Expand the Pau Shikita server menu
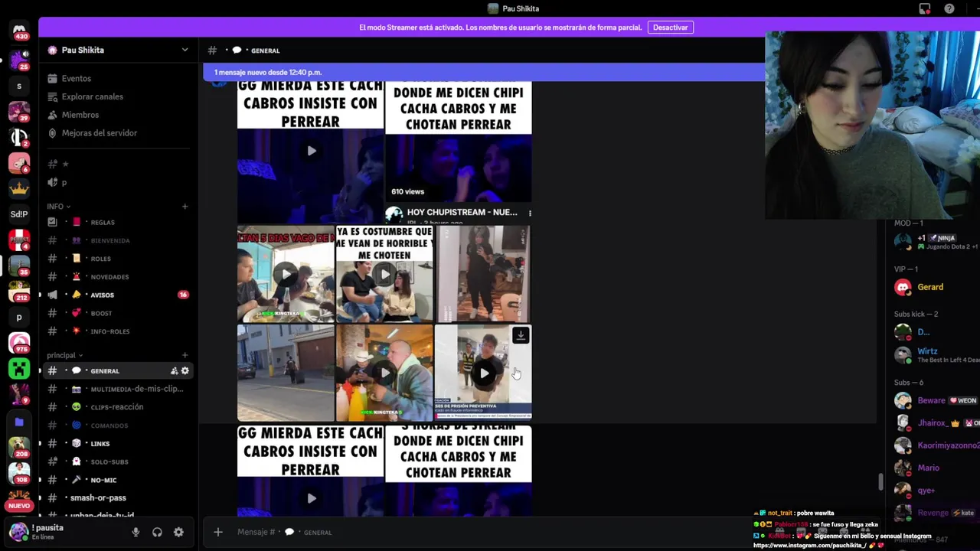Viewport: 980px width, 551px height. (185, 50)
